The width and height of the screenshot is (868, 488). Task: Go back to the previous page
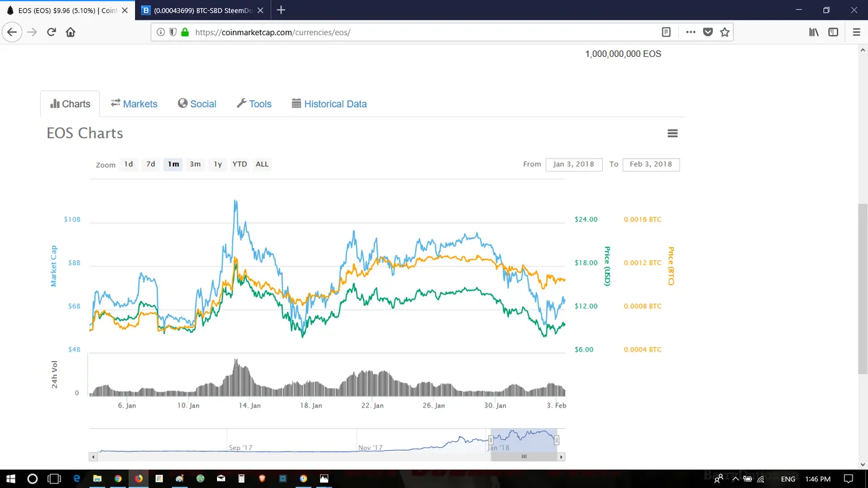(12, 32)
